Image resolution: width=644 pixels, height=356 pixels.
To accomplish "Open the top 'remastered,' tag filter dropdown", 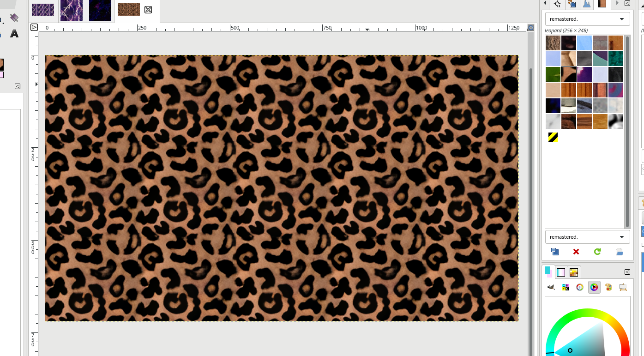I will click(587, 19).
